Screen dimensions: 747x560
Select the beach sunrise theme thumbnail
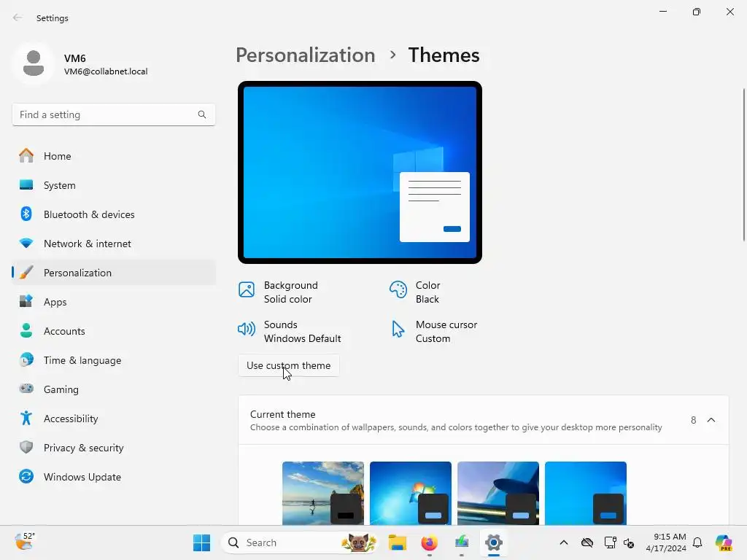pos(323,493)
